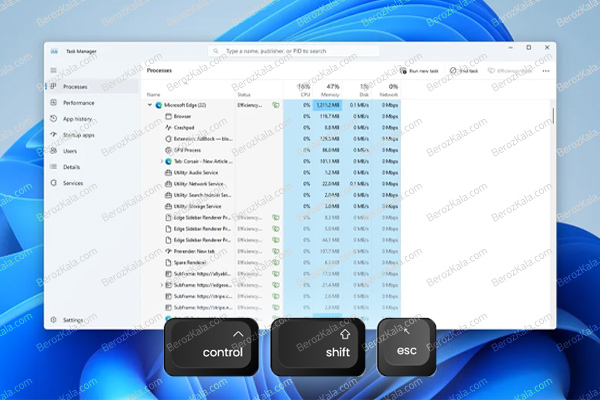Expand the Subframe https://edgese row
This screenshot has height=400, width=600.
click(x=161, y=285)
